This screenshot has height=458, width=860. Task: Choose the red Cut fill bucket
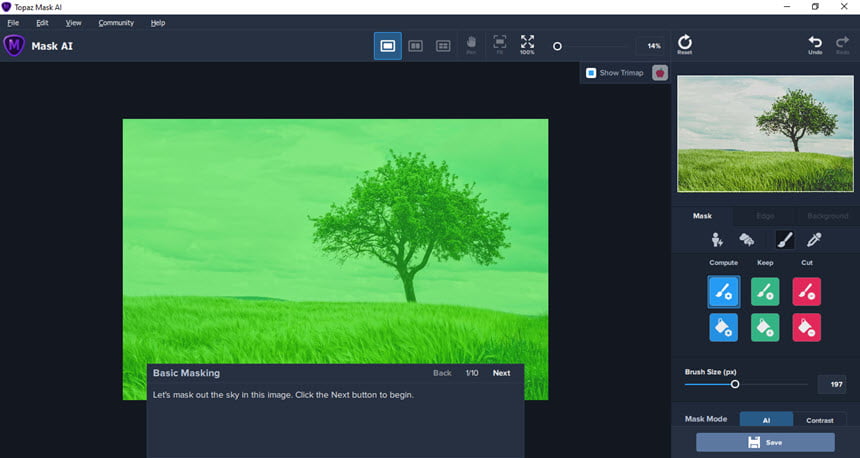tap(807, 327)
